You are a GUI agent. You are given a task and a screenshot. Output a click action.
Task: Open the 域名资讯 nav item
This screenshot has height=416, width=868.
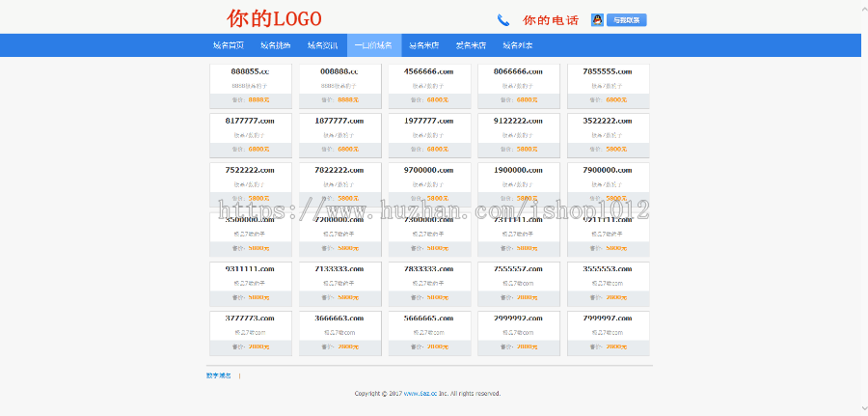click(322, 45)
